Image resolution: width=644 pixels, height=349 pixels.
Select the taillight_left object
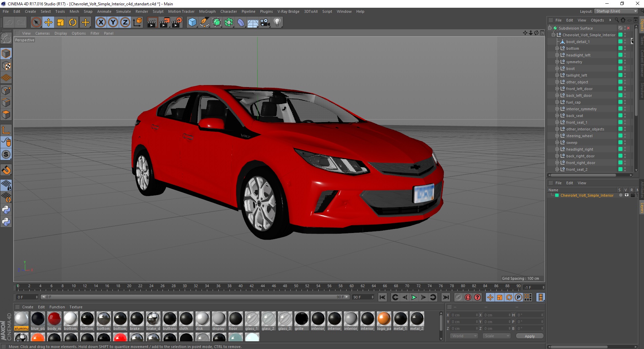point(576,75)
